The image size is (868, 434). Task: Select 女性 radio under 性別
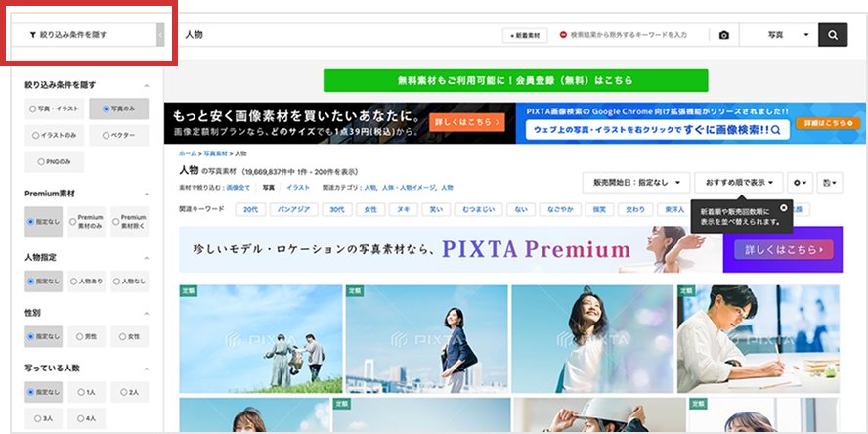point(130,336)
